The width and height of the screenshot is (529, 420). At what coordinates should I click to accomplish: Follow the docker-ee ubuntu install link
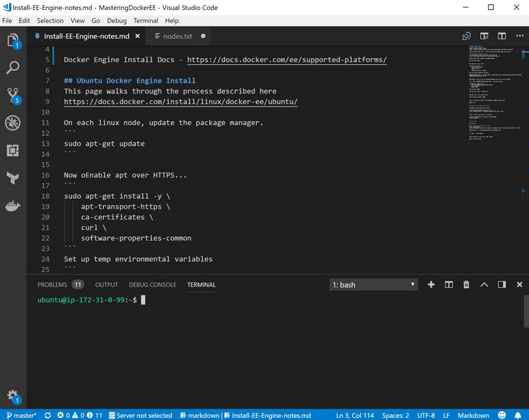tap(181, 102)
